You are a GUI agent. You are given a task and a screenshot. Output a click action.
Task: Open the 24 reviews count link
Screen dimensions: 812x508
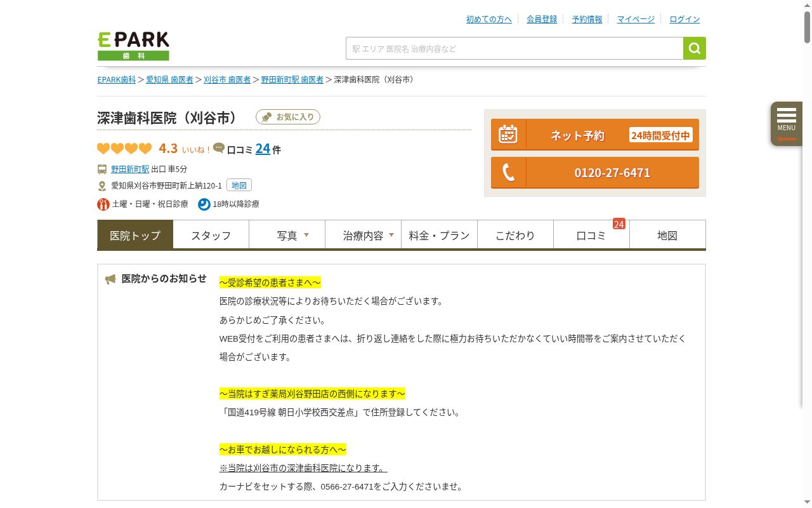click(263, 148)
